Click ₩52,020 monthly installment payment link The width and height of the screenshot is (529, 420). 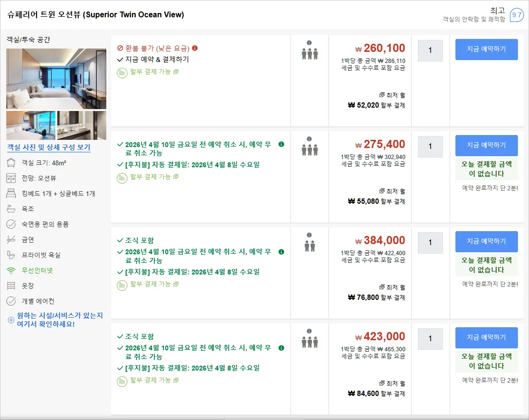pos(376,105)
